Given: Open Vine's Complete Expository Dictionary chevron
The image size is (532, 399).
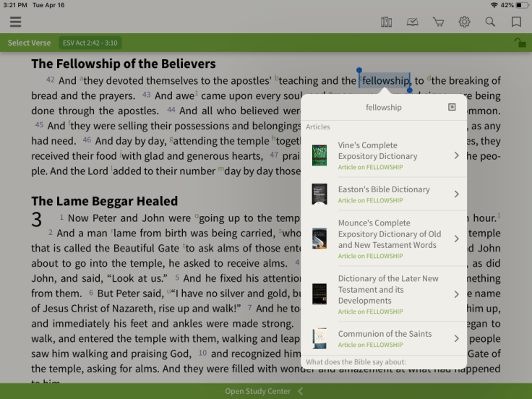Looking at the screenshot, I should 456,155.
